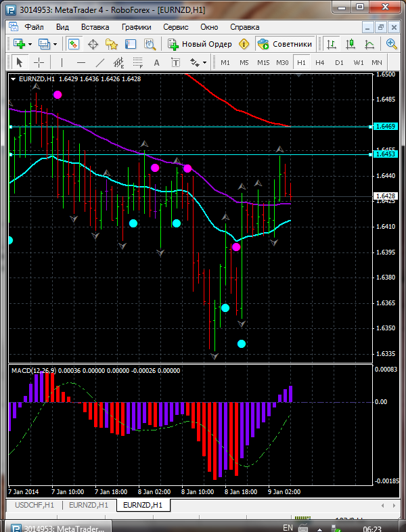This screenshot has width=406, height=532.
Task: Switch to MN timeframe
Action: click(377, 62)
